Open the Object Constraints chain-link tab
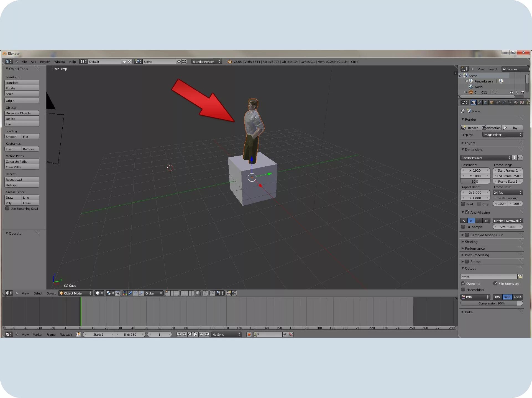 coord(498,102)
